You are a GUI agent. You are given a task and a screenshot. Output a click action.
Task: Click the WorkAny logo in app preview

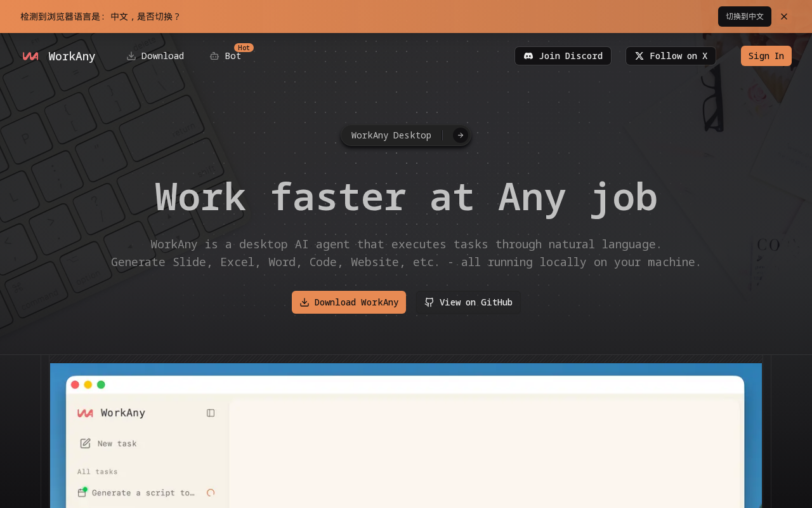(85, 413)
